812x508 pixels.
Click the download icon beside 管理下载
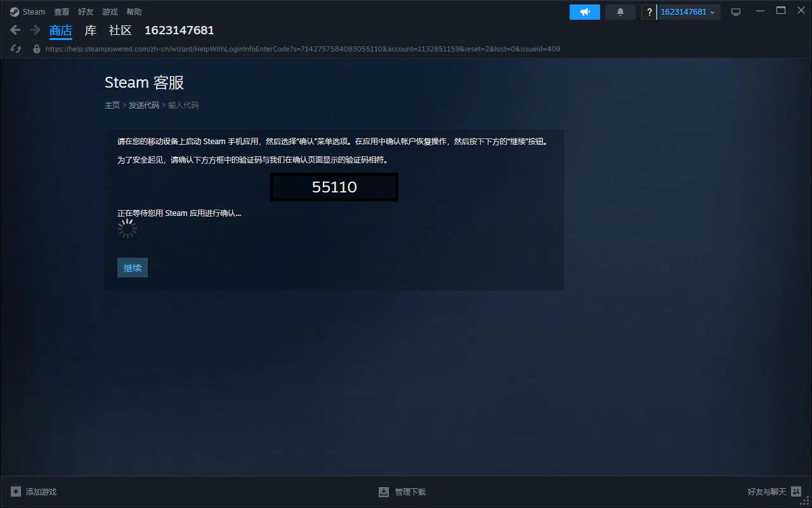384,492
